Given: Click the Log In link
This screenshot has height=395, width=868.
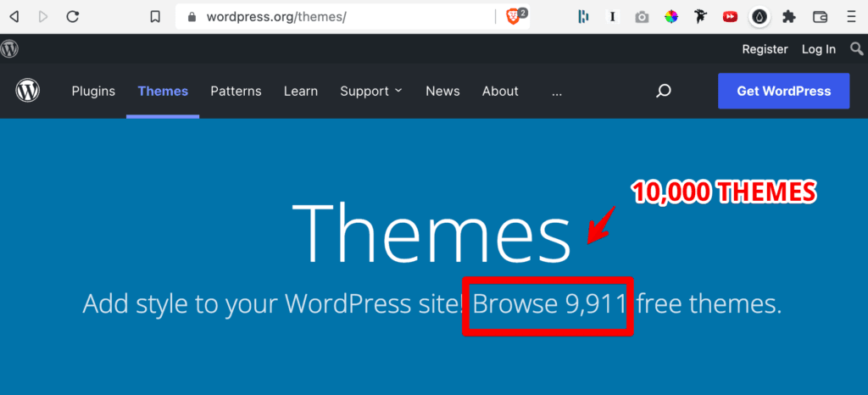Looking at the screenshot, I should pyautogui.click(x=818, y=49).
